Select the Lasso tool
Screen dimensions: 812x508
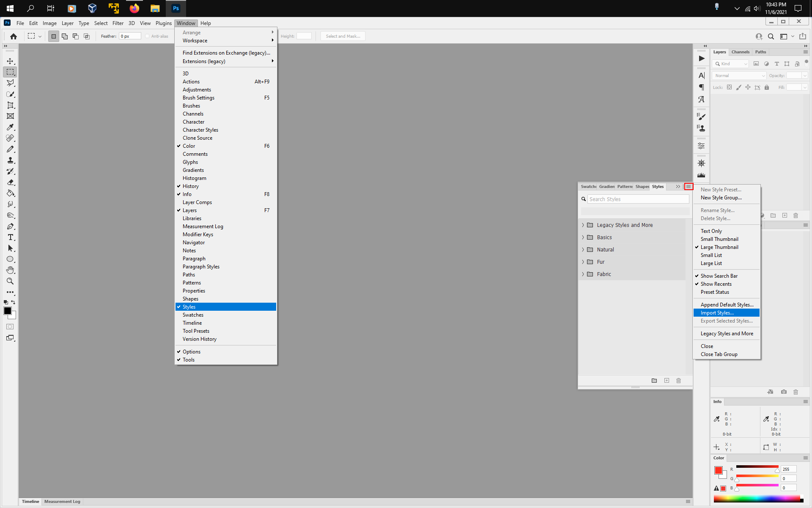click(x=11, y=83)
